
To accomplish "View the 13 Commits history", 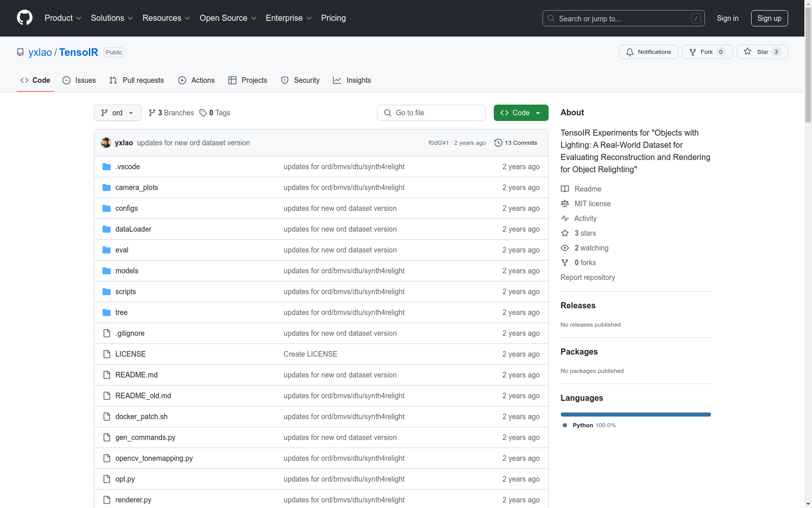I will pyautogui.click(x=516, y=143).
